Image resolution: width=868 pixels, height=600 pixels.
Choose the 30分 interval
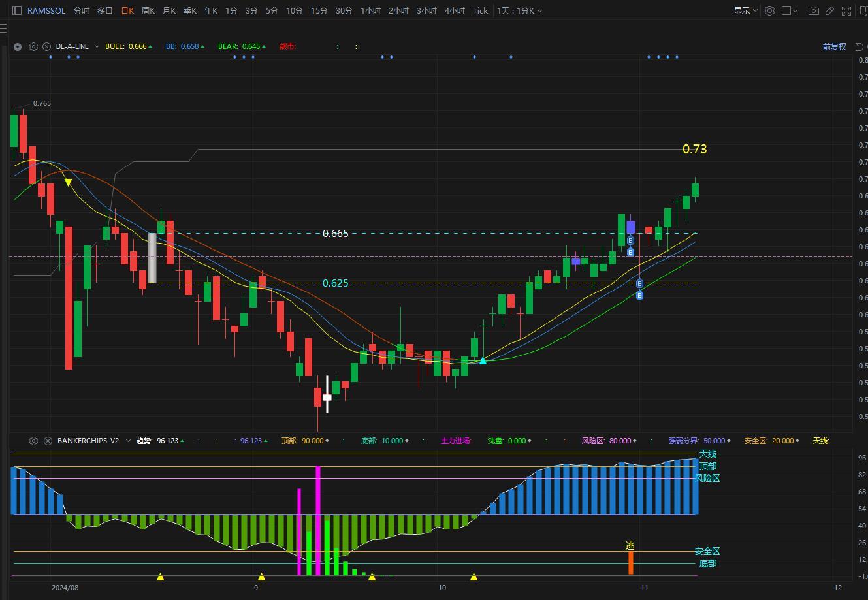[x=344, y=10]
